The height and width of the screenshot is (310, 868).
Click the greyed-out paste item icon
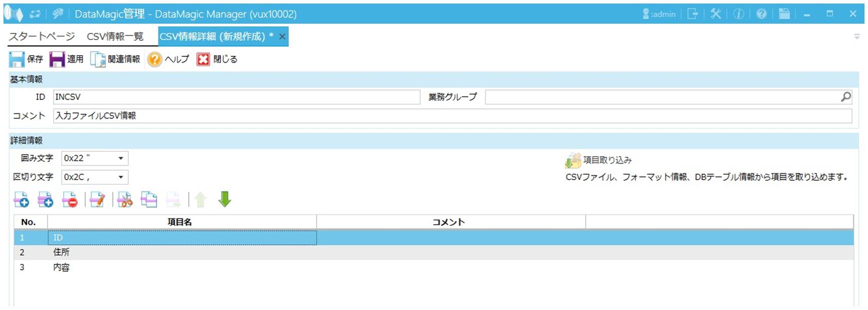pos(173,199)
